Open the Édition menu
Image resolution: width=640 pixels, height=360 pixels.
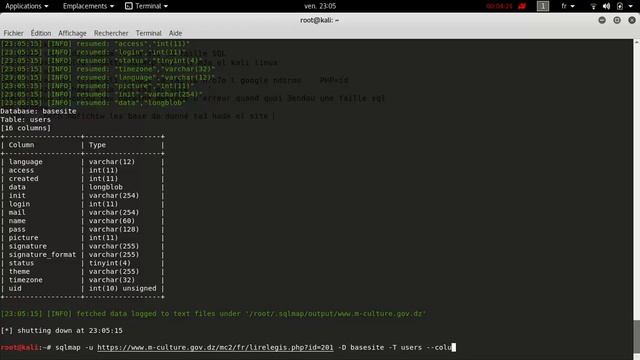41,33
